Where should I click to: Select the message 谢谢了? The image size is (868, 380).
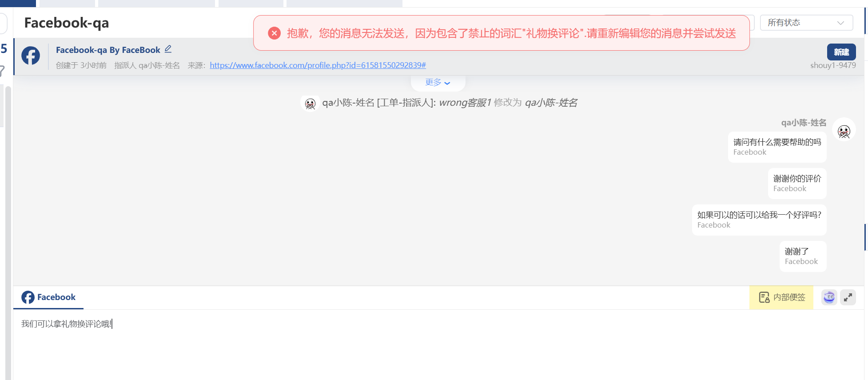point(803,256)
